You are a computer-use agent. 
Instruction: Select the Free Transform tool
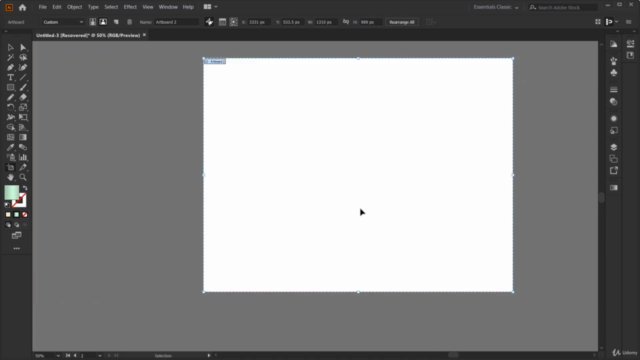23,118
